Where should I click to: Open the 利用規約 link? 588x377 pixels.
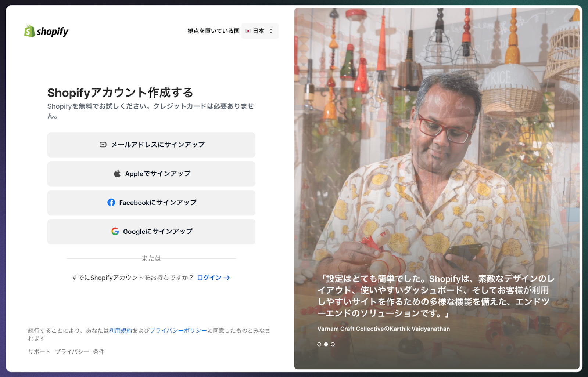[x=121, y=330]
